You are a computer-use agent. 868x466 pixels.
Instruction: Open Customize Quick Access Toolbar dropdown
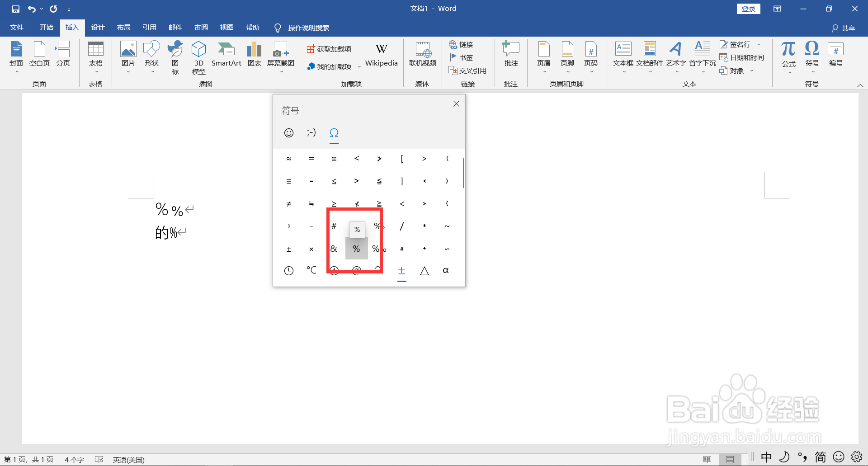click(x=69, y=9)
